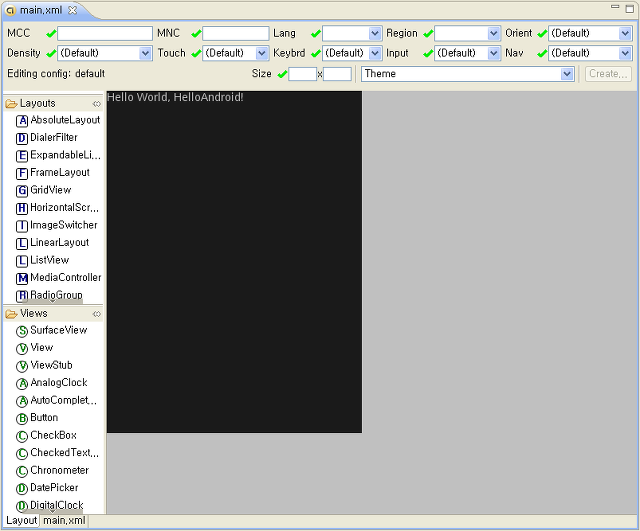Select the ListView icon
The height and width of the screenshot is (531, 640).
point(22,261)
